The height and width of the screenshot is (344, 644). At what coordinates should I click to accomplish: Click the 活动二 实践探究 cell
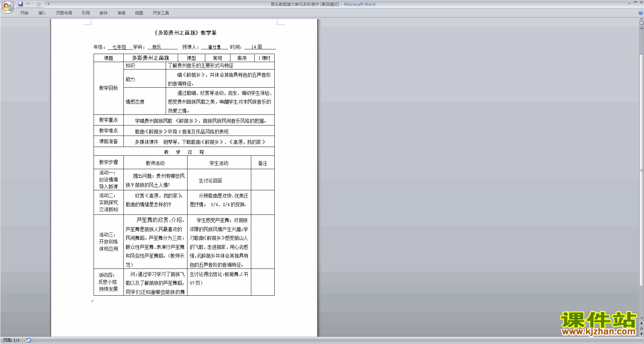[108, 202]
